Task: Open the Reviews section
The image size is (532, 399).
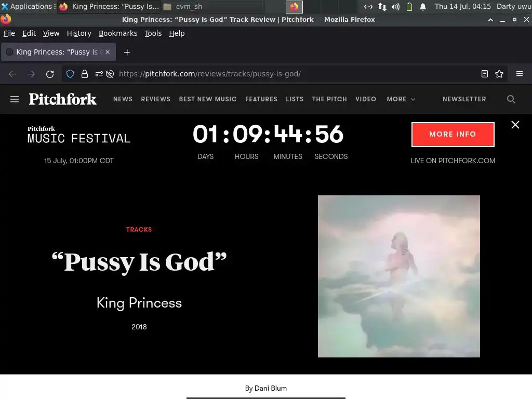Action: [156, 99]
